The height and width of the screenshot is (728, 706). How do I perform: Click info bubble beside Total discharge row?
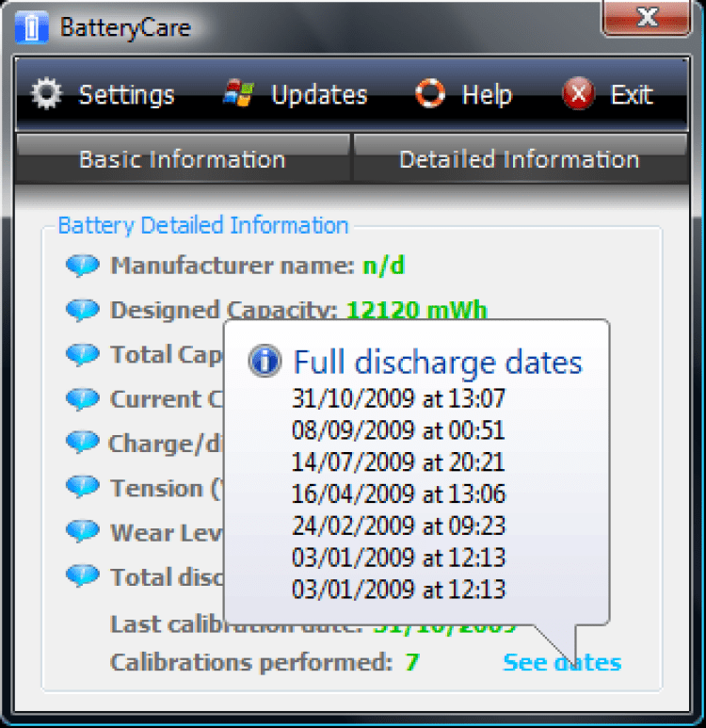click(83, 576)
